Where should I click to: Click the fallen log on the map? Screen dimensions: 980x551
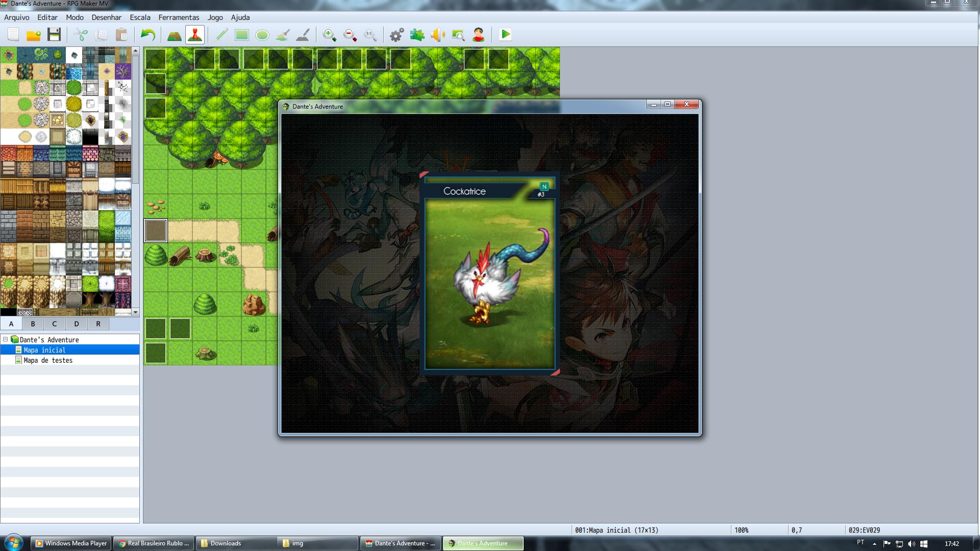(x=180, y=255)
